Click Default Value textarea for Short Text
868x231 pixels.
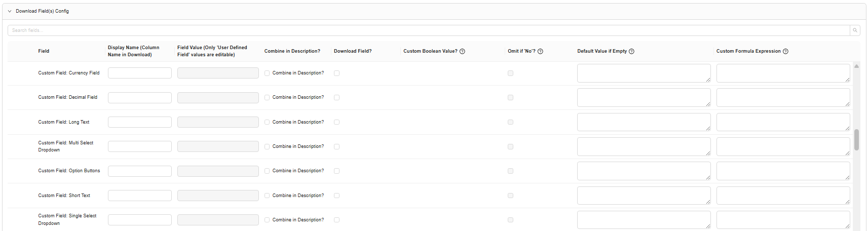coord(643,196)
